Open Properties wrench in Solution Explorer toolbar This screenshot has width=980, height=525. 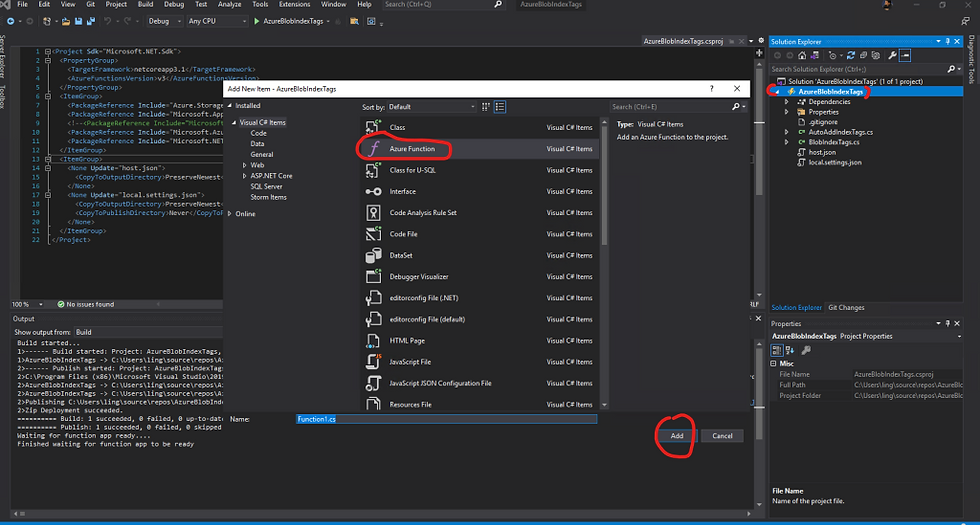coord(892,56)
